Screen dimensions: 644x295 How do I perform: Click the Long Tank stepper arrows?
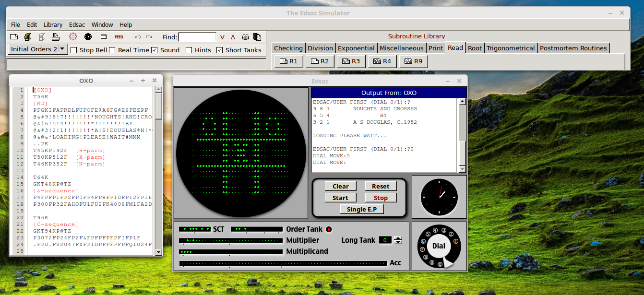398,240
